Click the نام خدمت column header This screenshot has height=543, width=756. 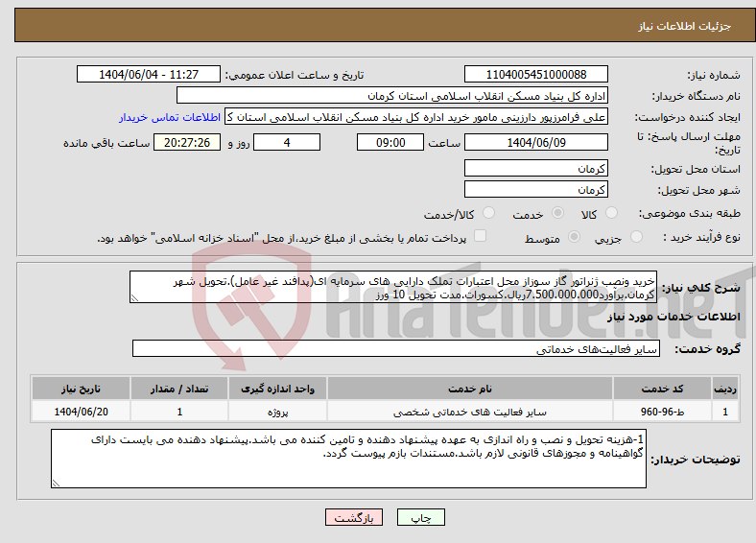470,389
